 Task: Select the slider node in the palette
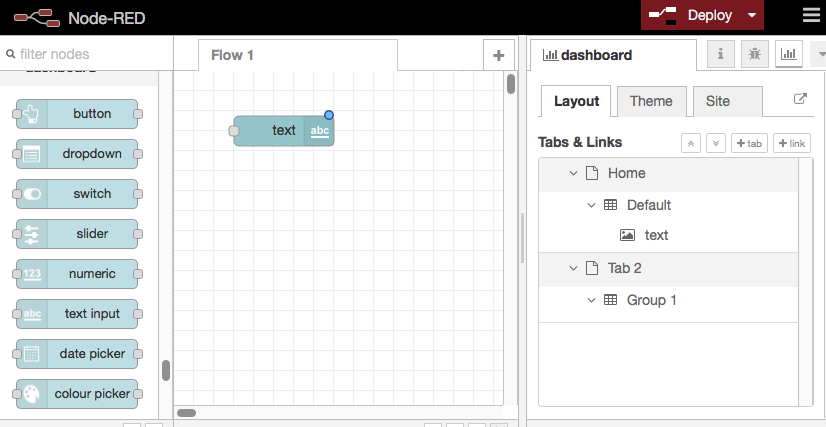click(77, 234)
